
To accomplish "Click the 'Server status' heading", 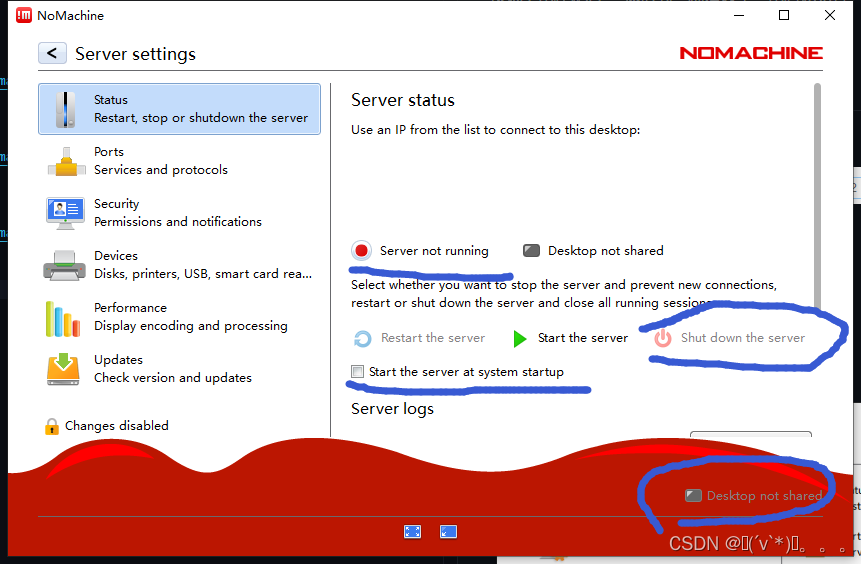I will pyautogui.click(x=402, y=100).
